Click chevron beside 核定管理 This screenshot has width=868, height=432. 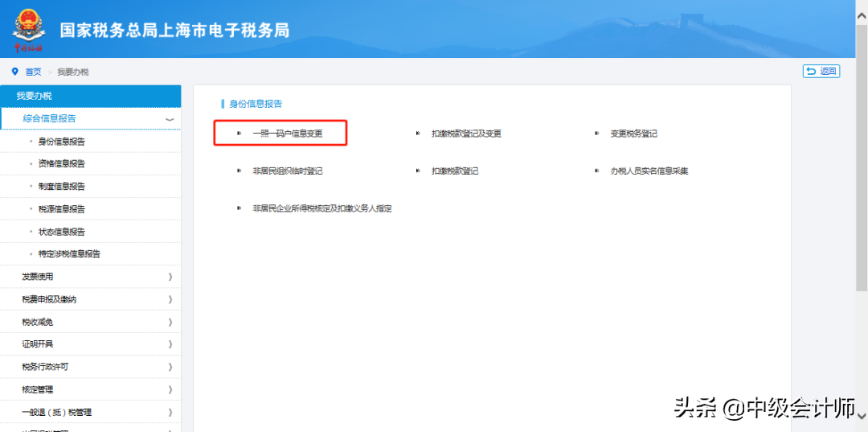[170, 389]
